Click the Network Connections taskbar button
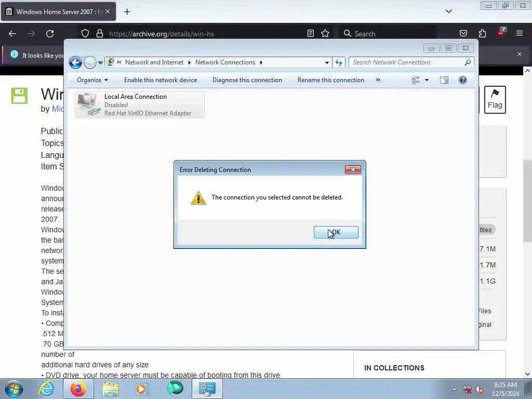Screen dimensions: 532x399 click(207, 389)
